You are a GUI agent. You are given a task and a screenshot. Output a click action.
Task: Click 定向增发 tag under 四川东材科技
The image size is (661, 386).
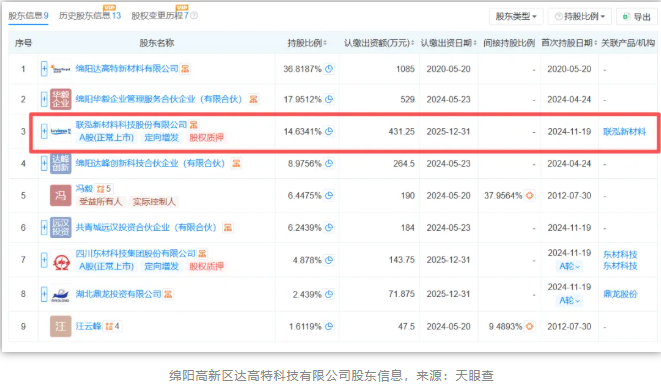[x=161, y=266]
